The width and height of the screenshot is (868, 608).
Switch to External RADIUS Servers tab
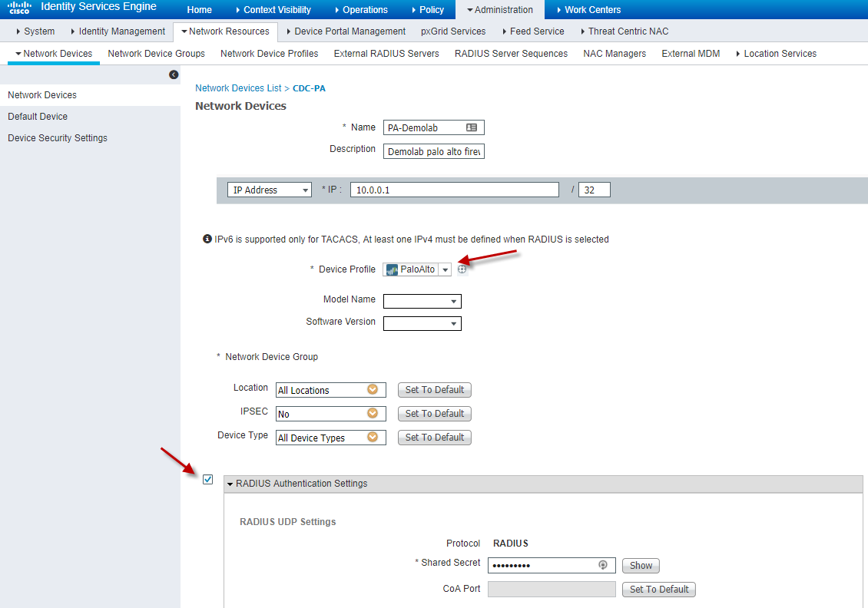point(386,54)
